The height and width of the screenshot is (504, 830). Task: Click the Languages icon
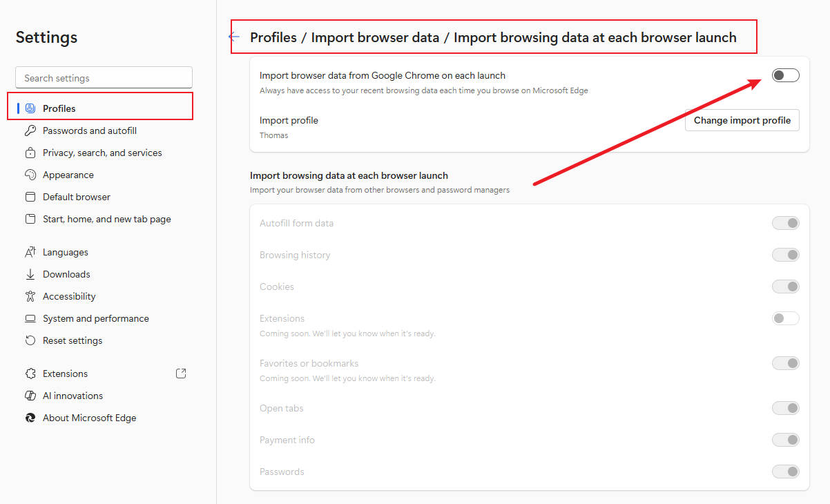point(30,252)
